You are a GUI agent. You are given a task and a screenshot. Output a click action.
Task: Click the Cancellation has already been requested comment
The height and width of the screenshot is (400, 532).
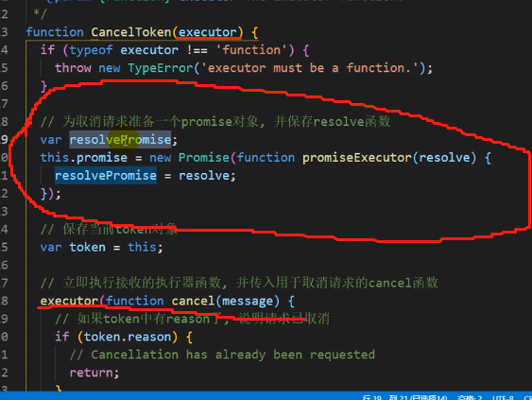[222, 355]
